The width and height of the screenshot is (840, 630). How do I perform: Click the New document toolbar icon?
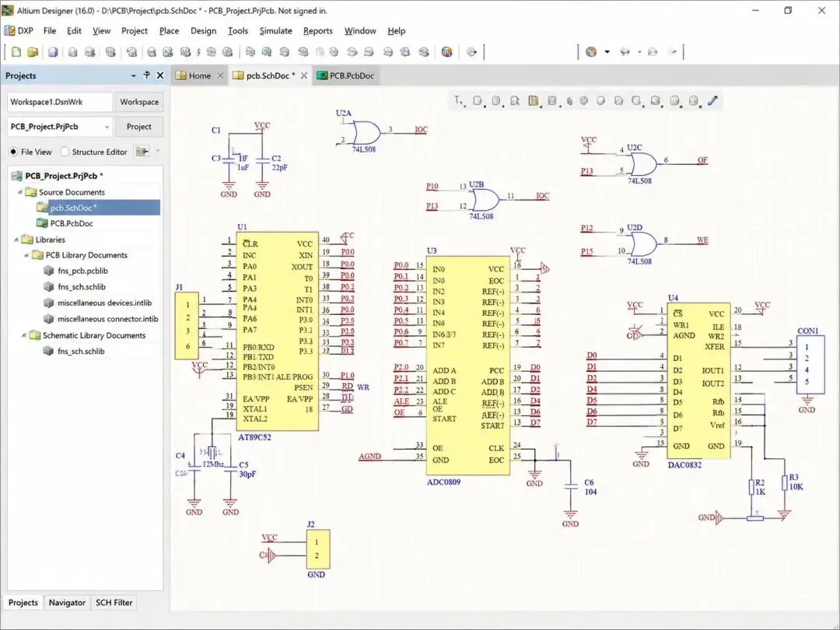(x=16, y=52)
